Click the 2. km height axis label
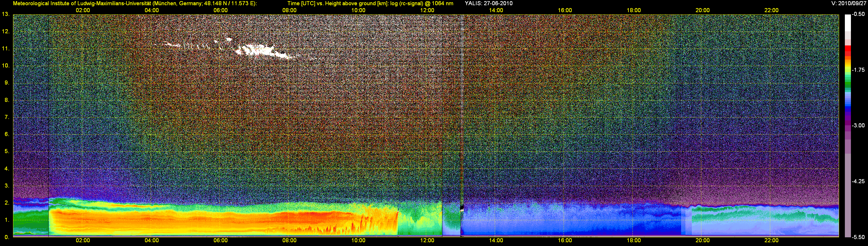The height and width of the screenshot is (246, 868). pyautogui.click(x=7, y=203)
